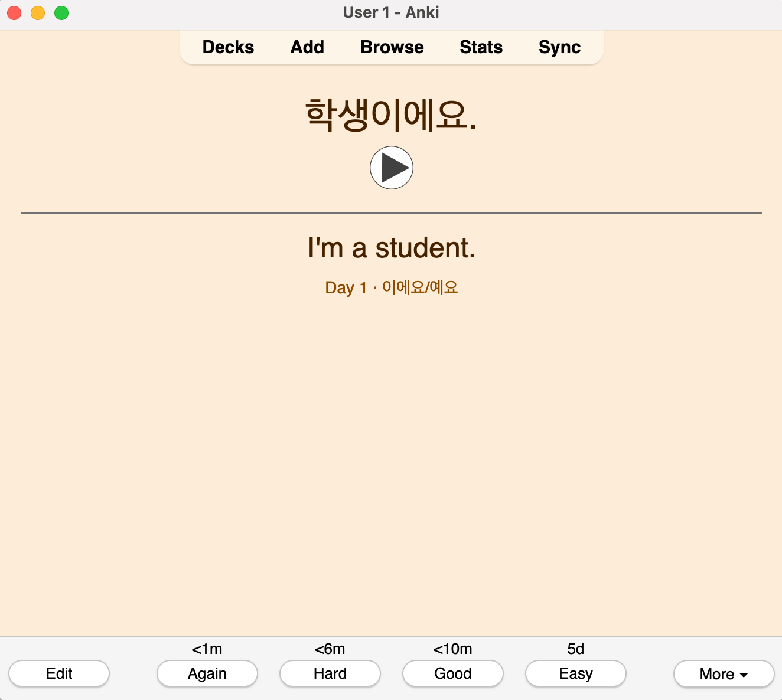Viewport: 782px width, 700px height.
Task: Open the card Browse window
Action: (x=392, y=47)
